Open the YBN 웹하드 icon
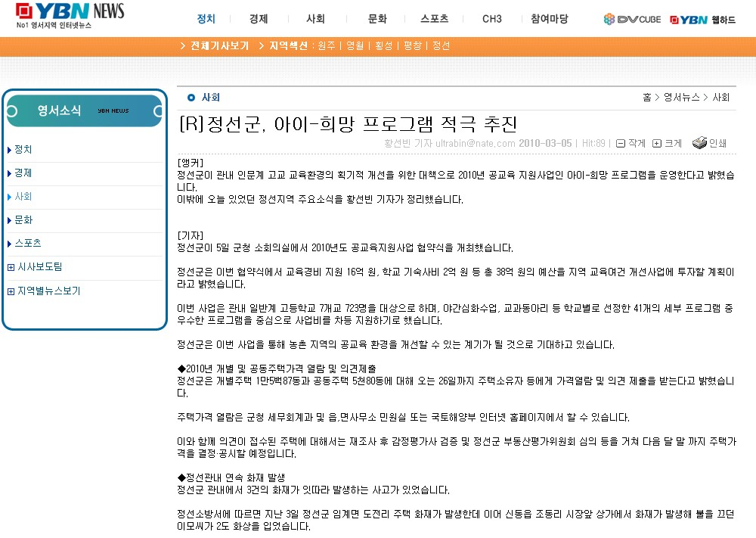756x538 pixels. tap(703, 19)
